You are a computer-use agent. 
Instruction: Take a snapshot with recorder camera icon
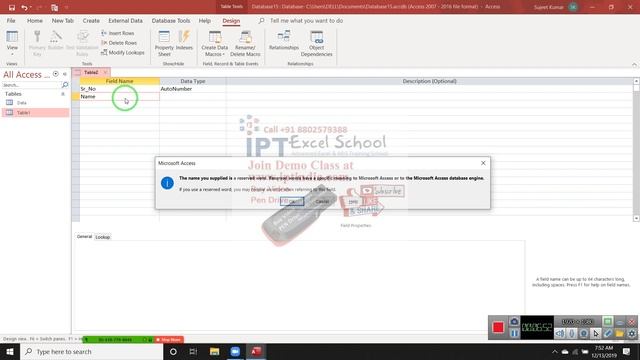(514, 321)
